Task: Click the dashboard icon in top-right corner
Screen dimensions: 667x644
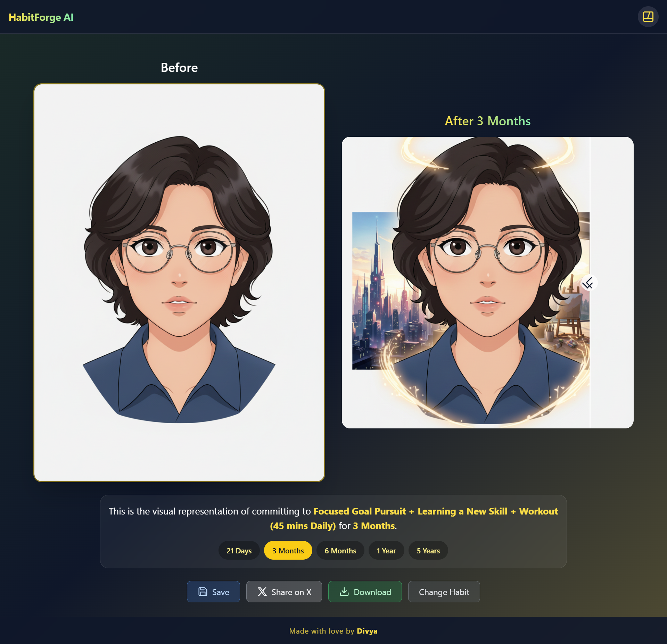Action: tap(648, 17)
